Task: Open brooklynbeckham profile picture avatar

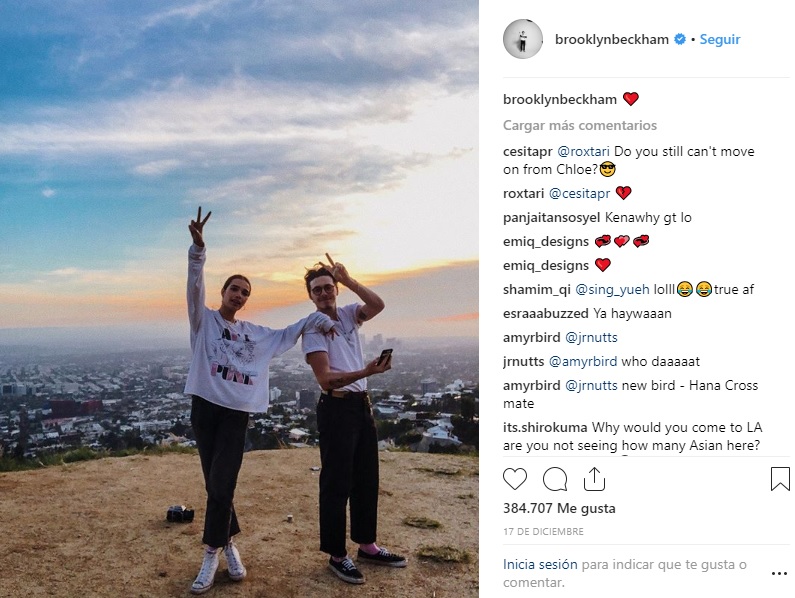Action: point(523,39)
